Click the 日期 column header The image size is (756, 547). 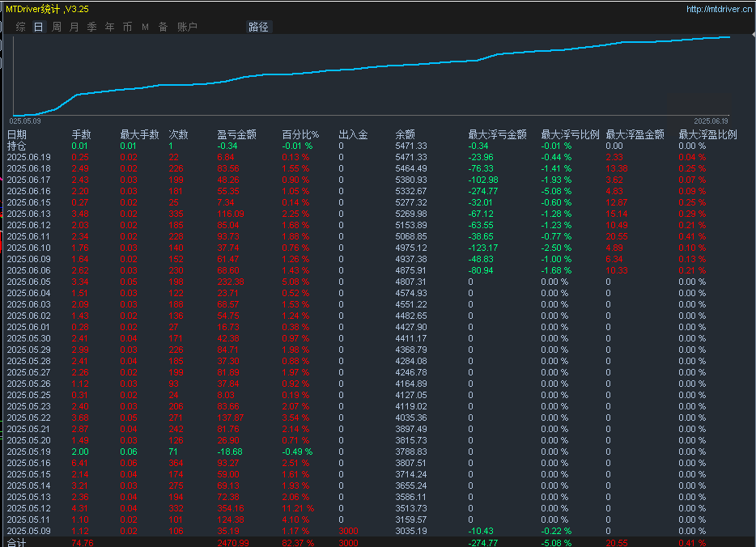tap(17, 134)
